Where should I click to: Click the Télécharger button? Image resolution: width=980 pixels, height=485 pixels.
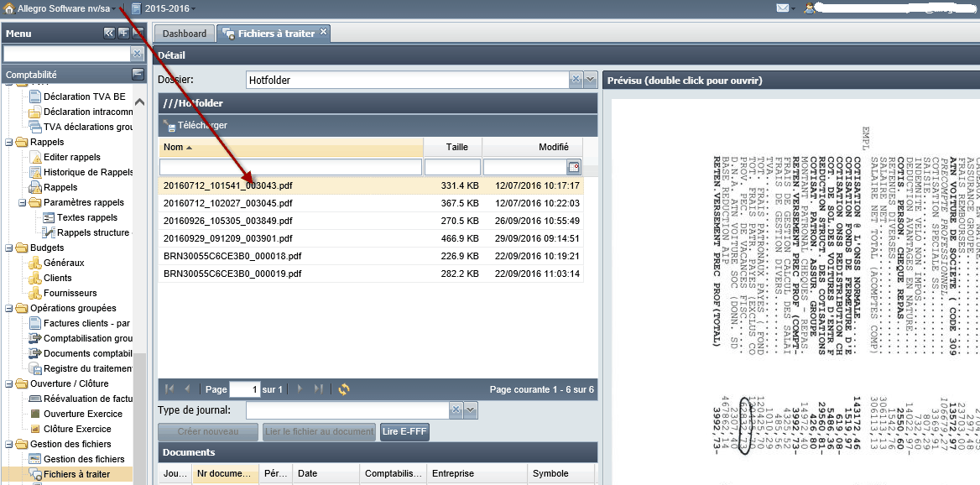(x=195, y=126)
